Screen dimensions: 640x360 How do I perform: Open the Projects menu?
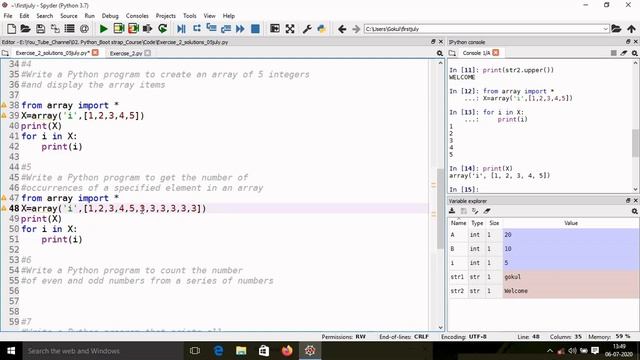[166, 16]
